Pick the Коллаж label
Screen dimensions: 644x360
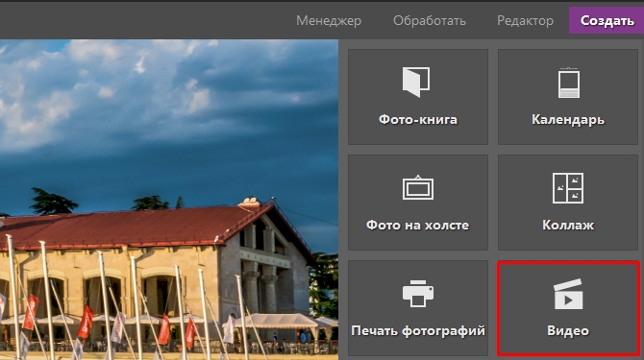tap(568, 225)
